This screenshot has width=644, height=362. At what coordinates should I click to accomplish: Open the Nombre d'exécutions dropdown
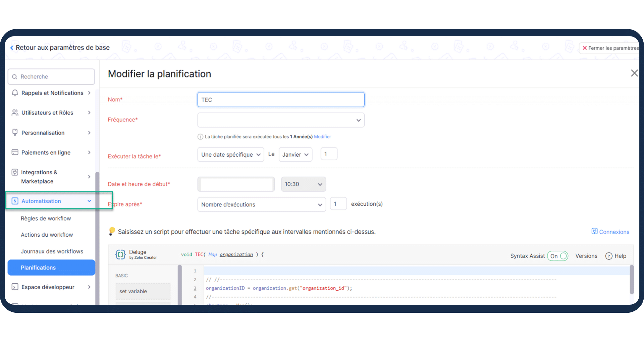tap(261, 204)
